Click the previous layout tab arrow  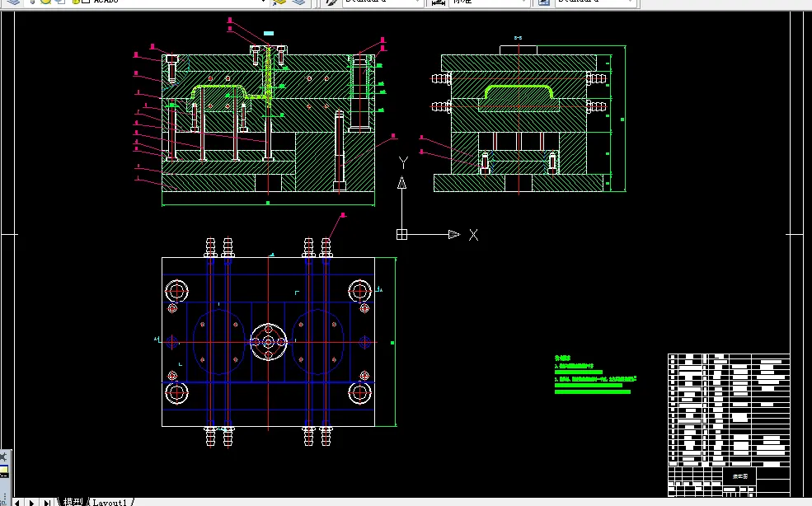[x=17, y=502]
